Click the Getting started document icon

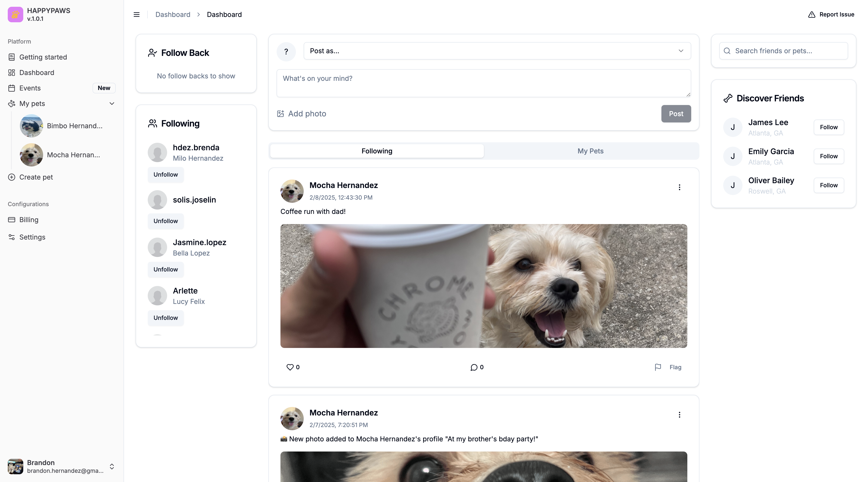[11, 57]
